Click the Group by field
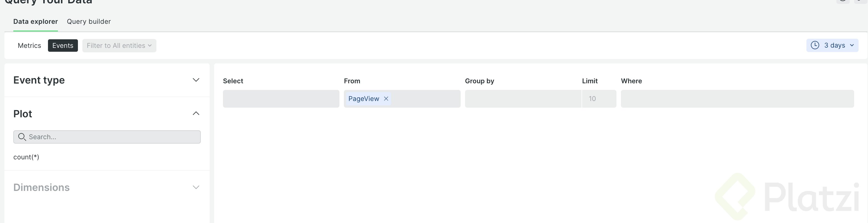868x223 pixels. pos(523,98)
